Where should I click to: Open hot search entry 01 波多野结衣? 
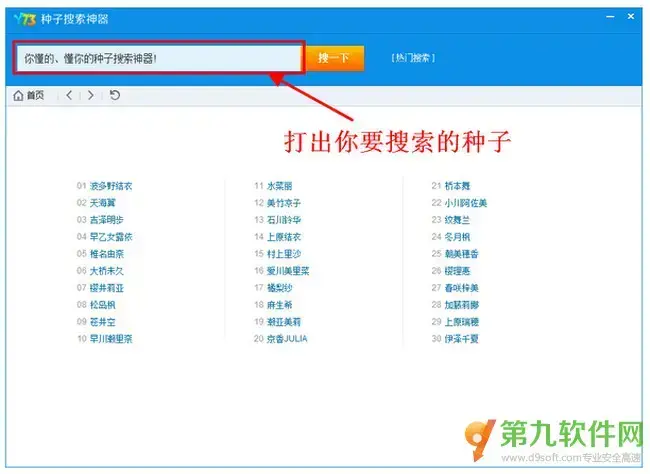point(111,186)
